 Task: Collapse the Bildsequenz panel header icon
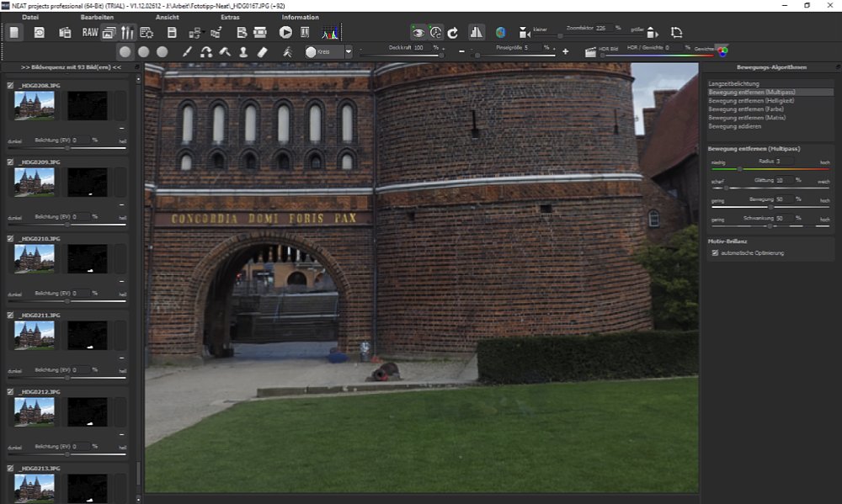(137, 67)
